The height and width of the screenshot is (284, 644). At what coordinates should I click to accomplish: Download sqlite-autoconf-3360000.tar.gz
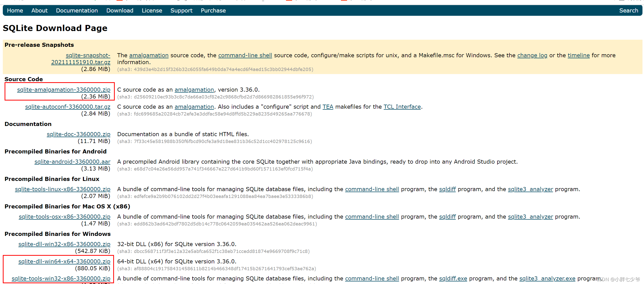(68, 107)
